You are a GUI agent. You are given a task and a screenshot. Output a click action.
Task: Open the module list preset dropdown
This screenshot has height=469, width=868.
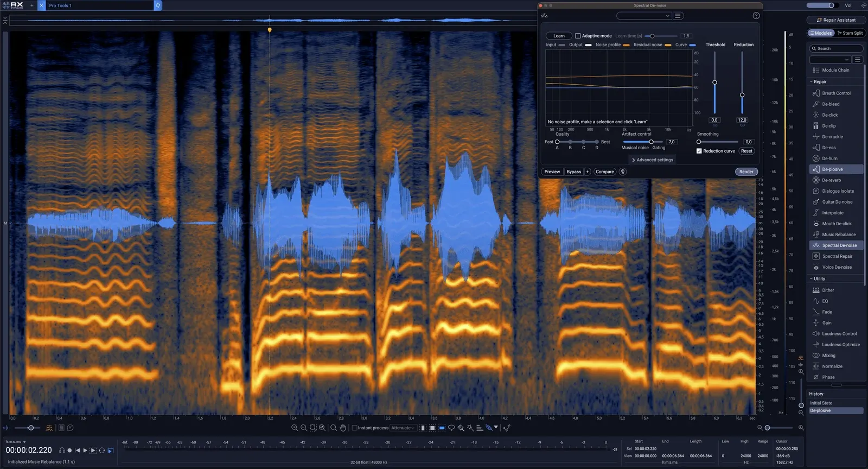click(x=830, y=60)
